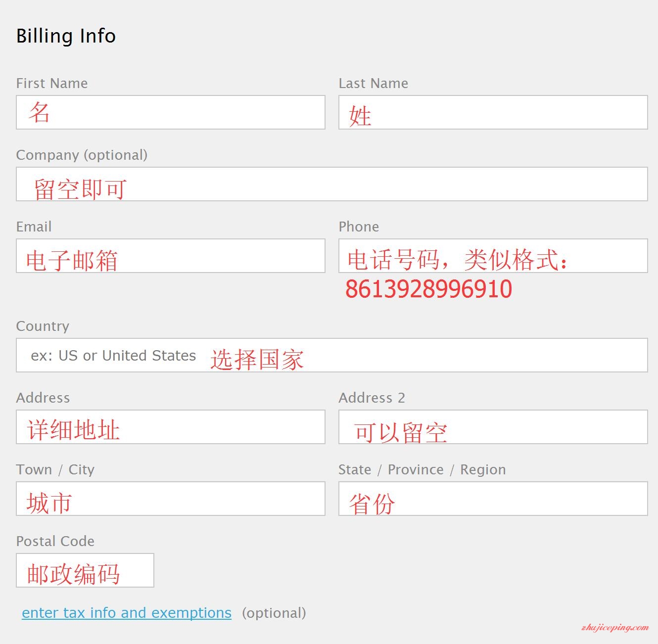Focus the First Name input box
The width and height of the screenshot is (658, 644).
click(x=170, y=112)
